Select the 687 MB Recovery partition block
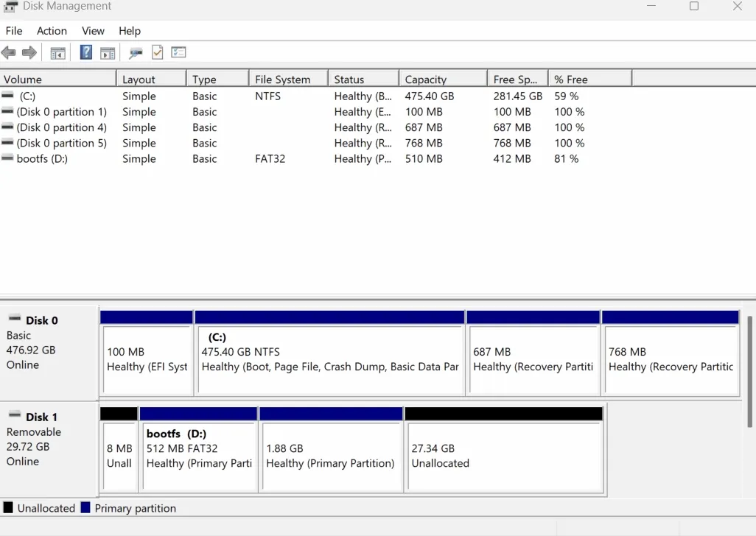Screen dimensions: 756x536 (x=533, y=354)
